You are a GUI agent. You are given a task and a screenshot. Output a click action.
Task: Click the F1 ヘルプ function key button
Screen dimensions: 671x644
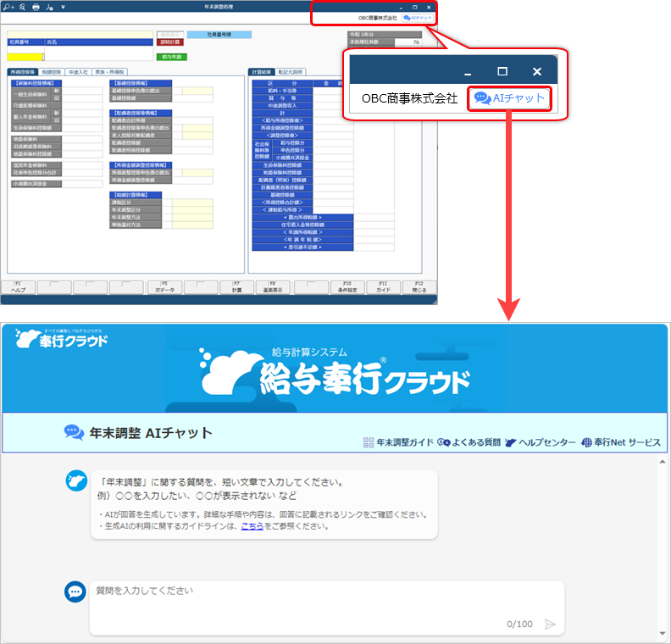[19, 287]
